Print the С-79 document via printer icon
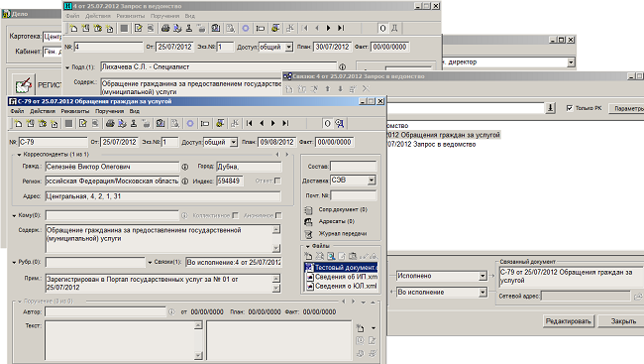644x364 pixels. 110,123
